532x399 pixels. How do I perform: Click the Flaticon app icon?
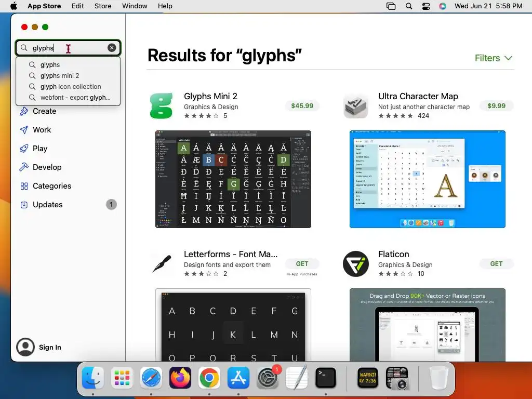355,264
